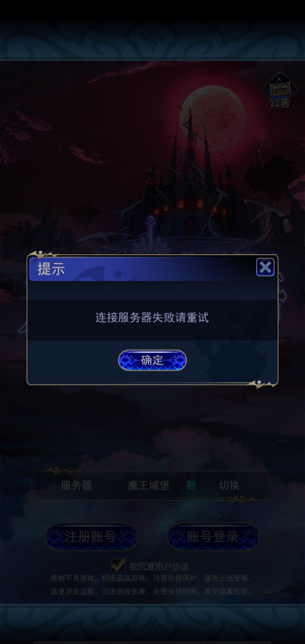The width and height of the screenshot is (305, 644).
Task: Click the 适度游戏益脑 notice line
Action: (151, 591)
